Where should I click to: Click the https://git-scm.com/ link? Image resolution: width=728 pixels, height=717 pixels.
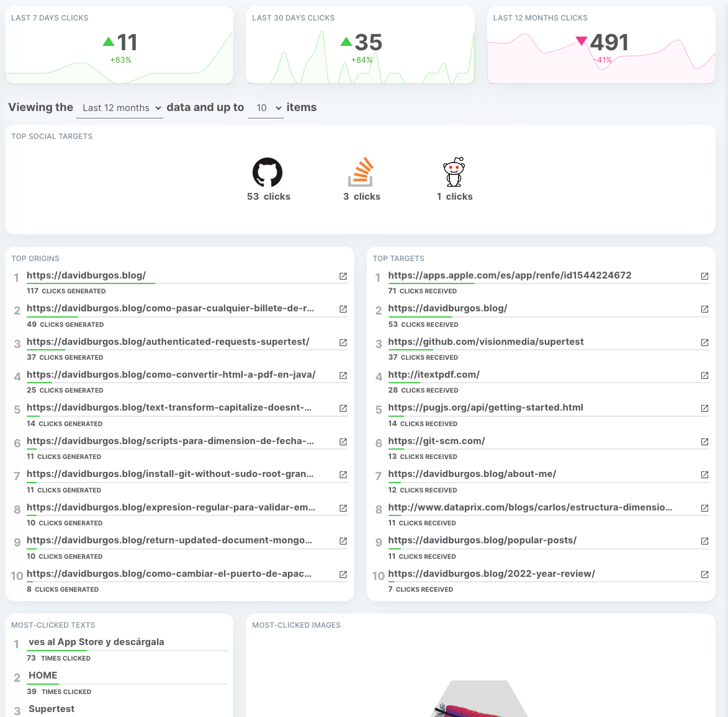pyautogui.click(x=436, y=441)
